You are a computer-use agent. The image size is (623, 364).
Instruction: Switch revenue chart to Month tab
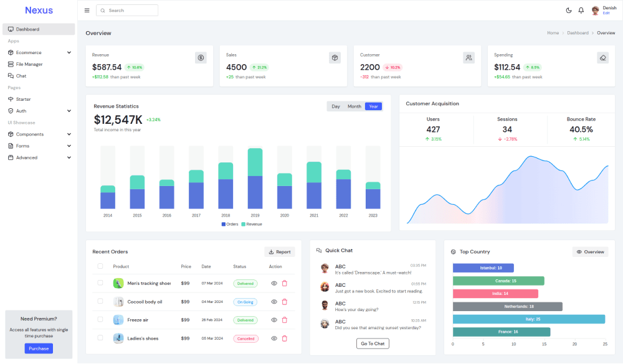point(354,106)
